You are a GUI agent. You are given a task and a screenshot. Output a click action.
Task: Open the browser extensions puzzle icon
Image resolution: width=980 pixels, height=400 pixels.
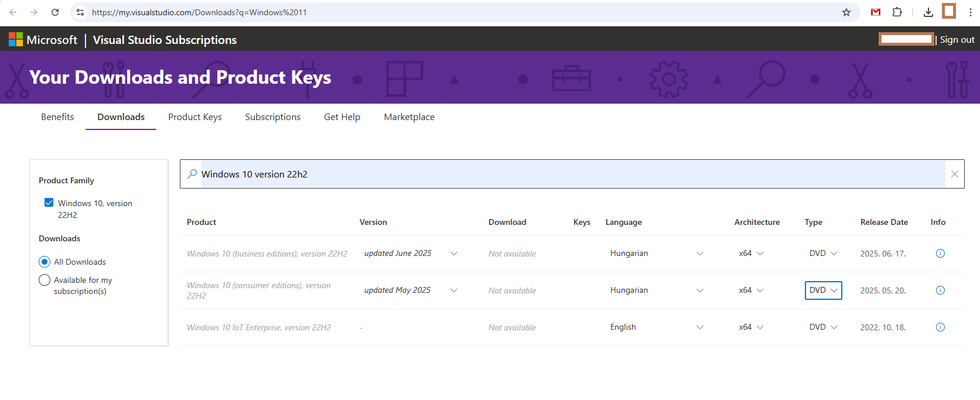(897, 12)
